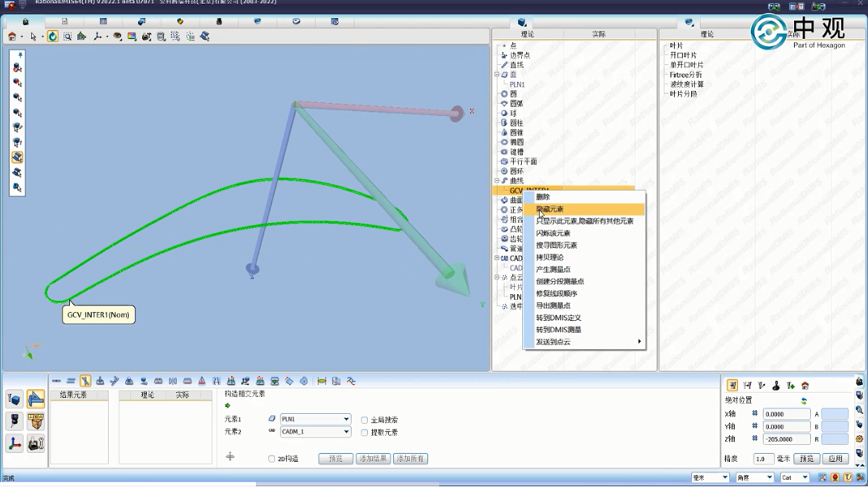
Task: Click the home view icon in toolbar
Action: [12, 37]
